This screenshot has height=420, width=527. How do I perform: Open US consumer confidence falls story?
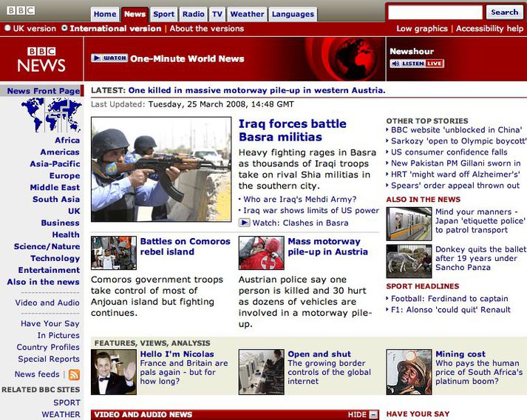449,152
